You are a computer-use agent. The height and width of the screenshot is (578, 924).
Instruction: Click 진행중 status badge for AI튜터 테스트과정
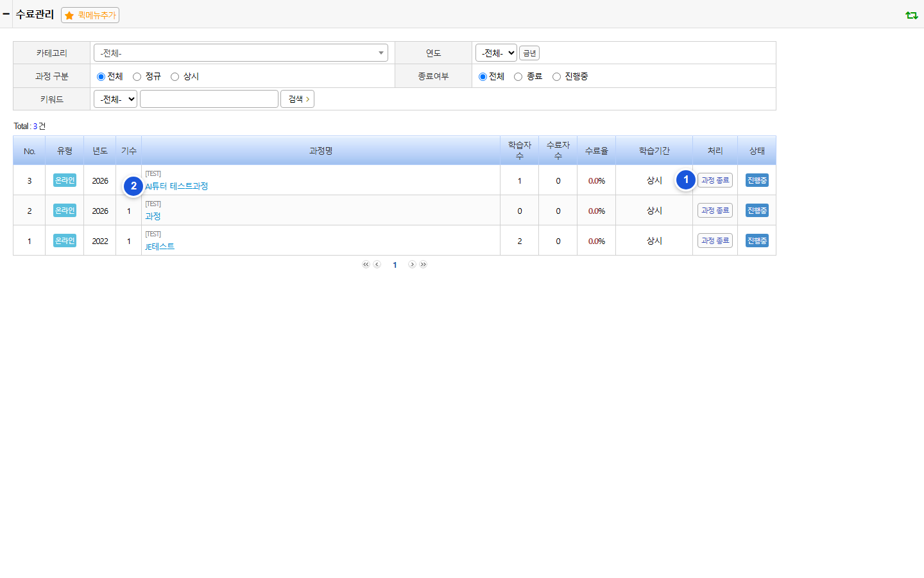[757, 180]
